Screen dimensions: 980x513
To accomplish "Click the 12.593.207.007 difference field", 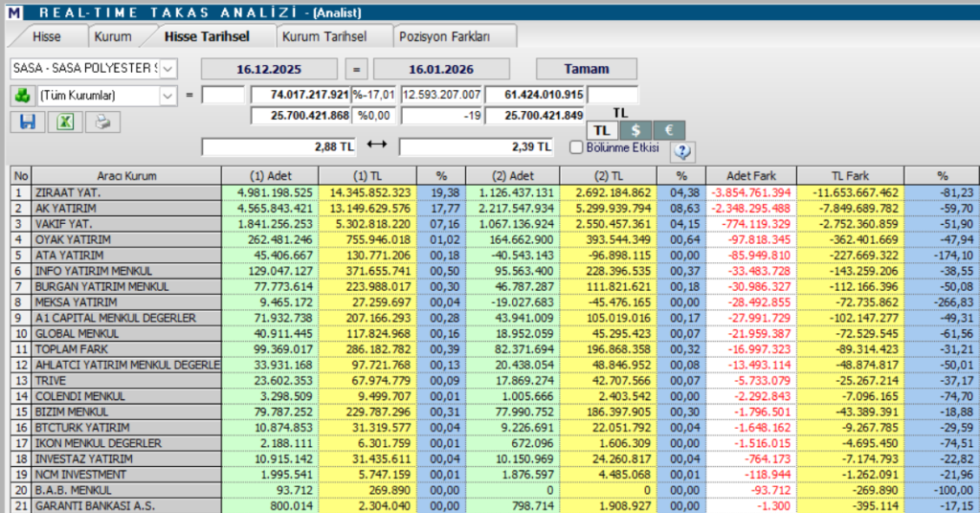I will pyautogui.click(x=441, y=95).
